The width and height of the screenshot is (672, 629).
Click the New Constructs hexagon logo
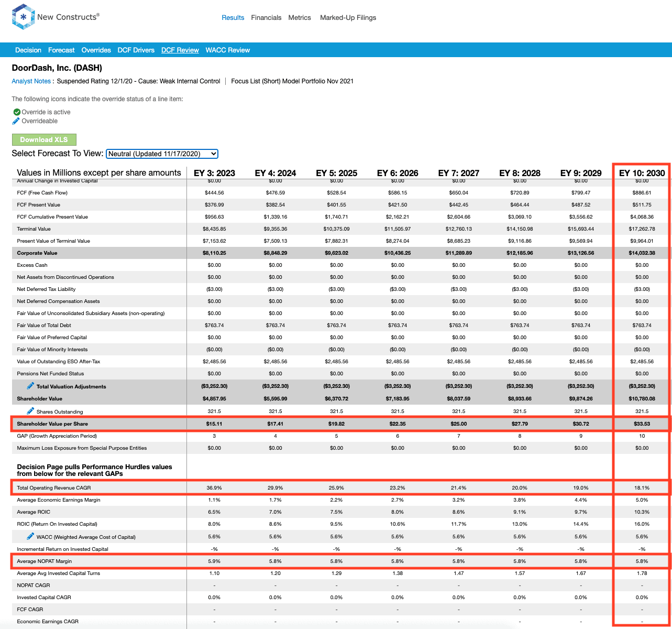(23, 17)
